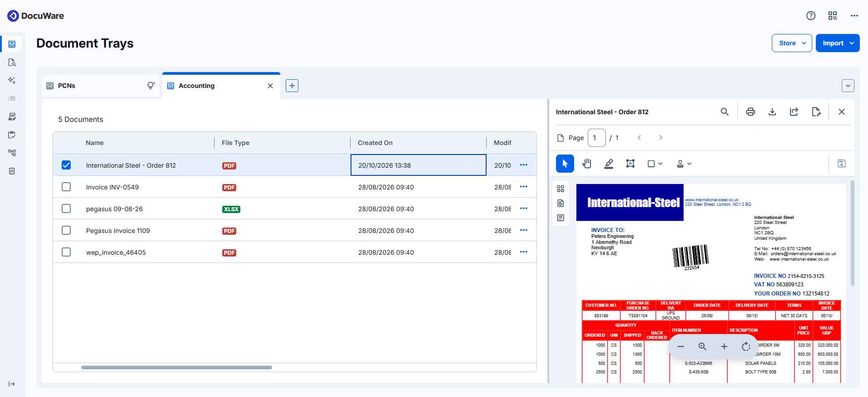Download the open document
The image size is (868, 397).
772,112
